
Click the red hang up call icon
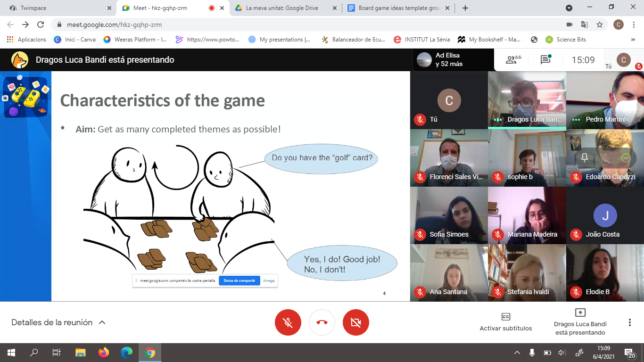322,322
